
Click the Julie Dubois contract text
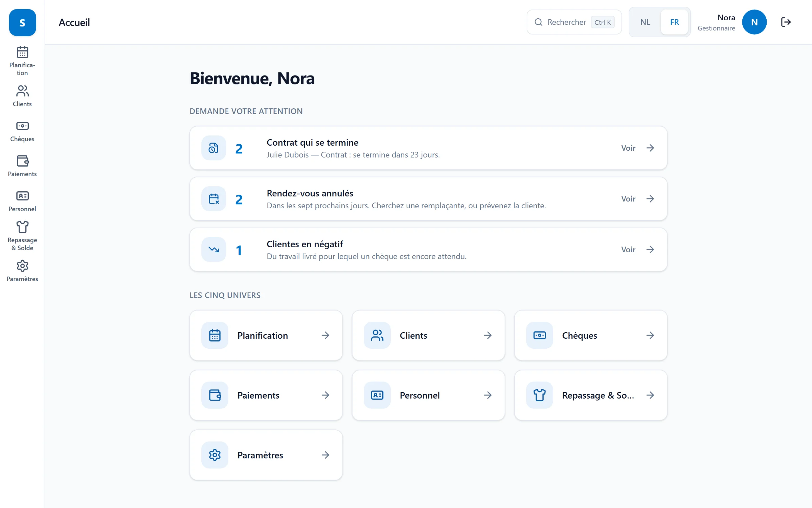[x=353, y=155]
